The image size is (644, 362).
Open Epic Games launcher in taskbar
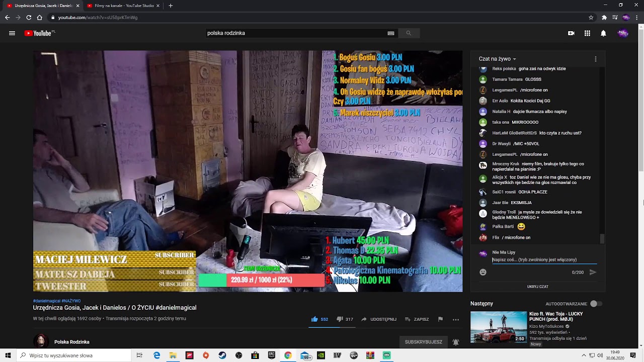tap(272, 355)
